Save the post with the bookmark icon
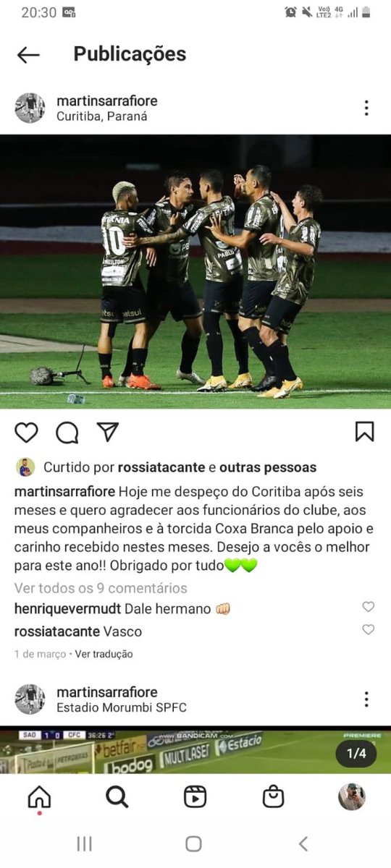 [x=365, y=432]
